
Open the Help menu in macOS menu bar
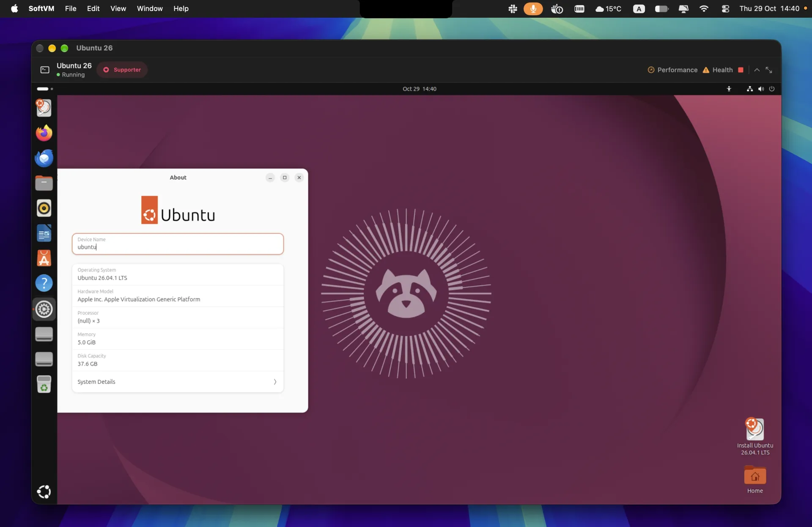[x=181, y=8]
